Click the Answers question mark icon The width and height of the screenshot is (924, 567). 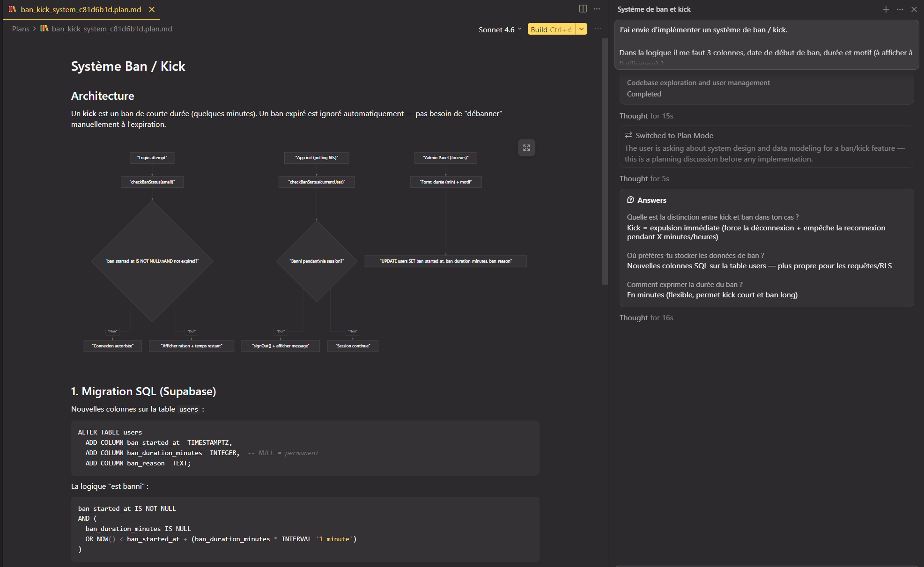point(630,200)
